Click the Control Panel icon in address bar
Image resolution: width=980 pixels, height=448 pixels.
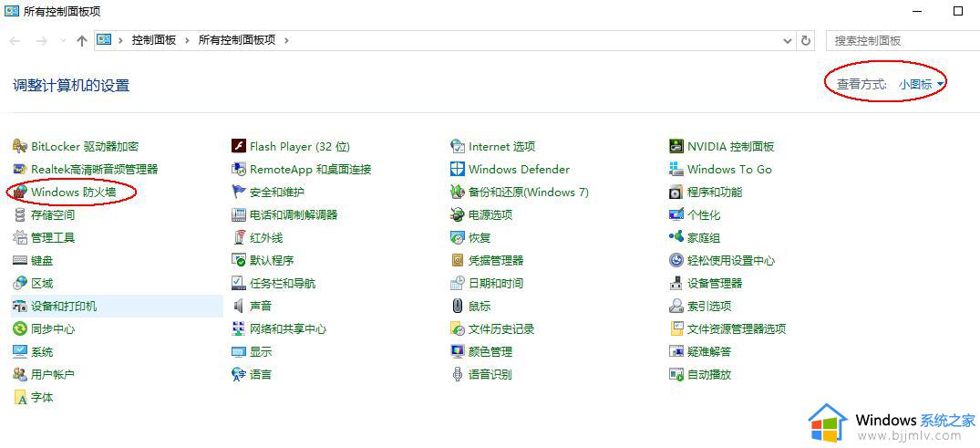coord(104,40)
